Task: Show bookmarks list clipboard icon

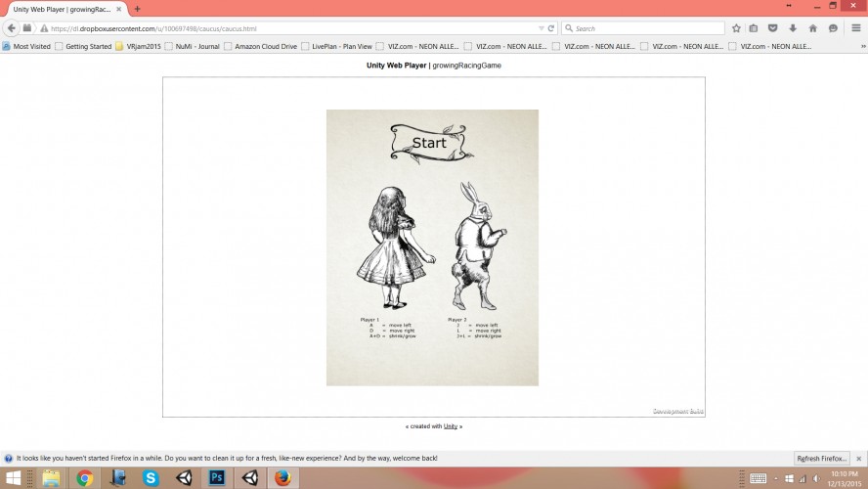Action: [x=754, y=28]
